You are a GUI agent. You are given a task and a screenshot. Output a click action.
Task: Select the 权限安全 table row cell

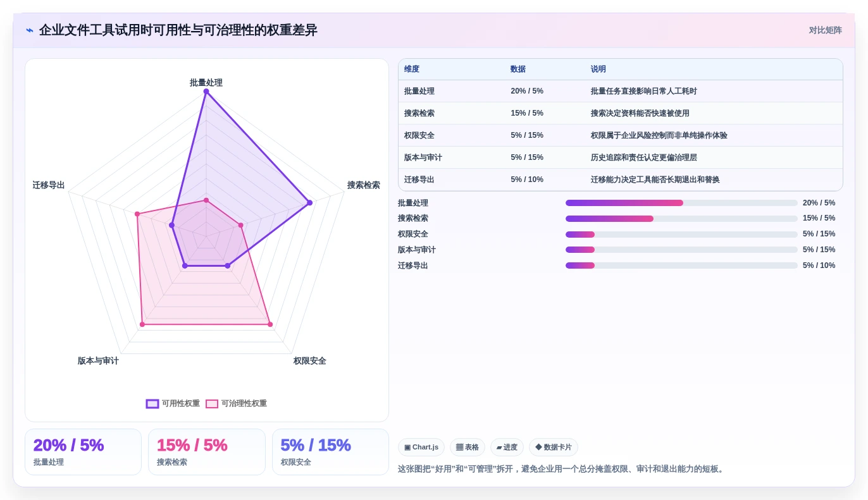tap(419, 135)
